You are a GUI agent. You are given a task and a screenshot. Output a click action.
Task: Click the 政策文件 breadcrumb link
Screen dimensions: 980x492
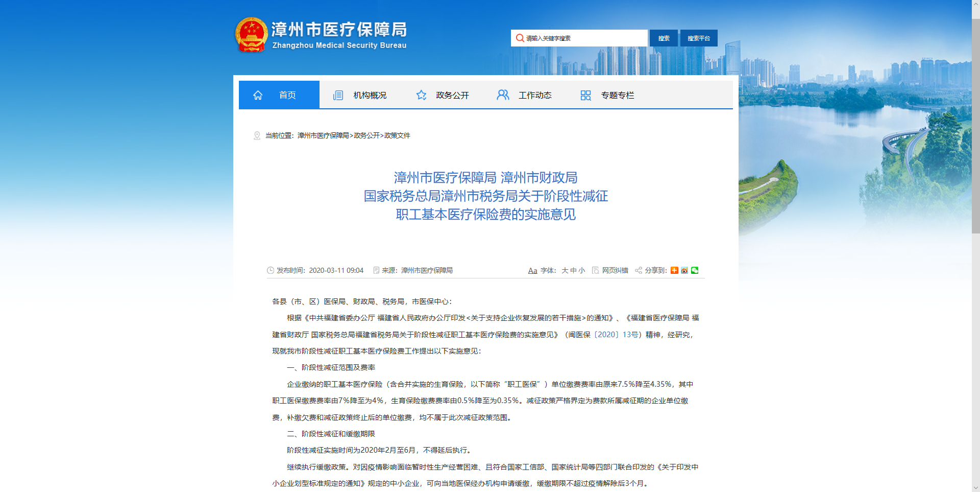[397, 135]
